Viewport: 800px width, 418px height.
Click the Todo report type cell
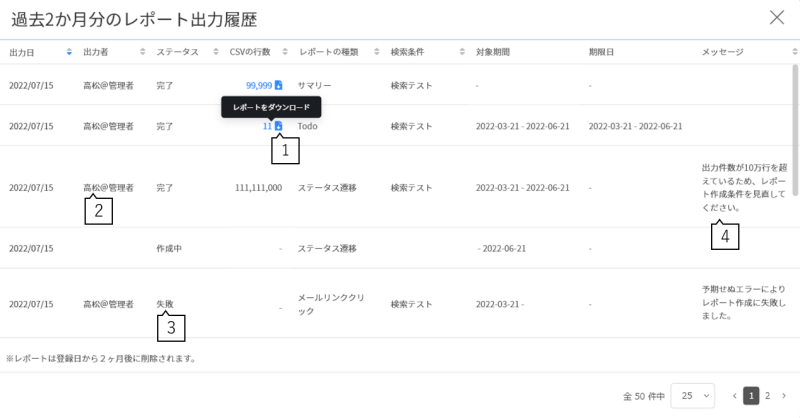[x=308, y=126]
